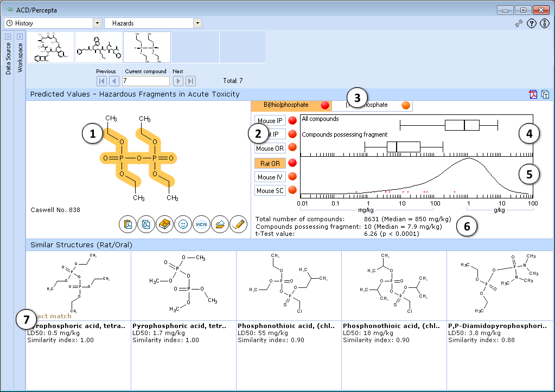Open the help question mark icon
The height and width of the screenshot is (392, 555).
(x=532, y=23)
